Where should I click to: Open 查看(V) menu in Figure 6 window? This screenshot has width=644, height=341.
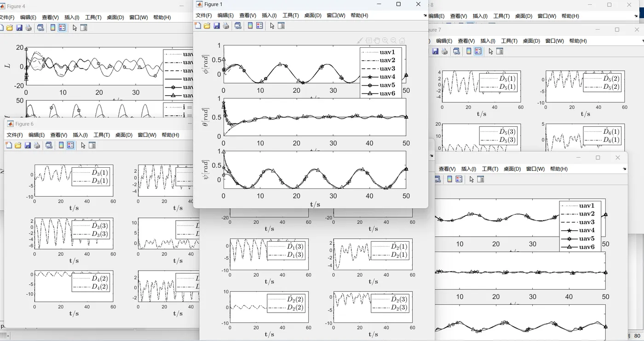pos(58,135)
